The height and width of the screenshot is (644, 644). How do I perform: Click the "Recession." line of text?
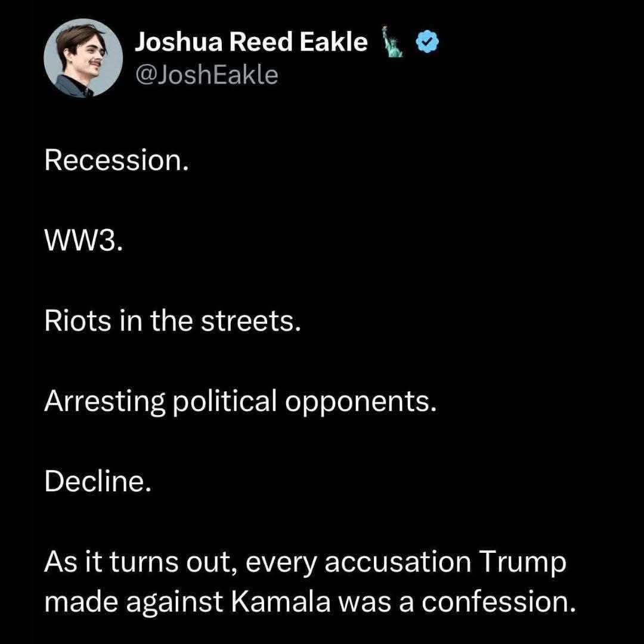[x=116, y=161]
